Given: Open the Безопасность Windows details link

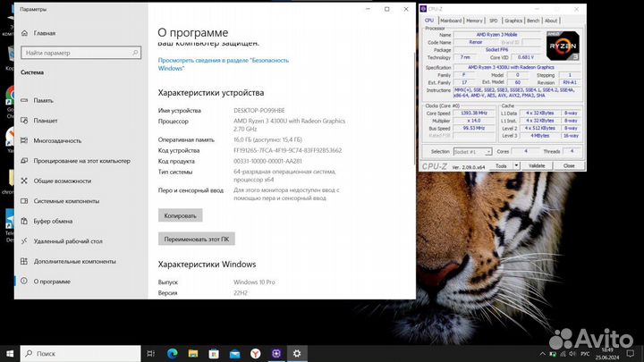Looking at the screenshot, I should click(224, 64).
